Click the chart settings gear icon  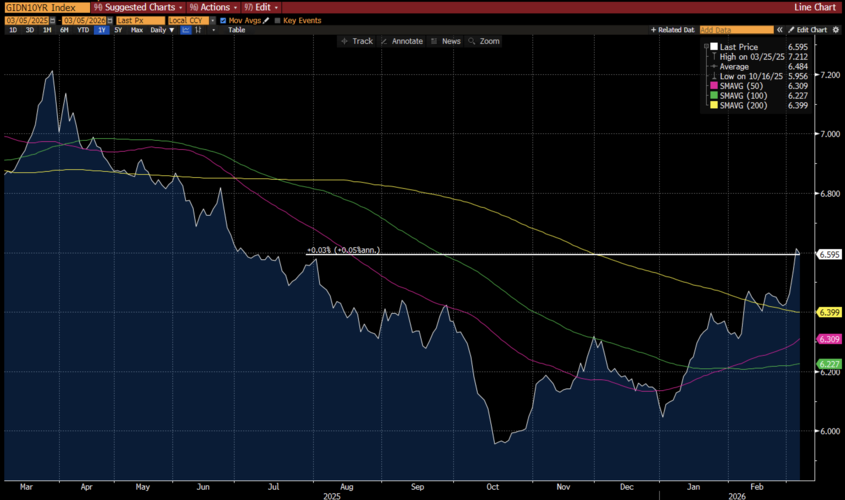point(835,30)
